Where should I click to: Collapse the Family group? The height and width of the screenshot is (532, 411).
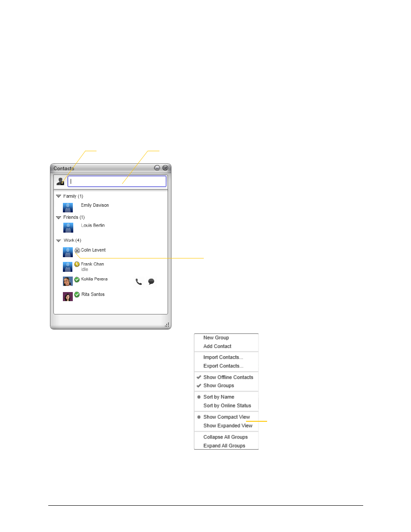pos(59,196)
